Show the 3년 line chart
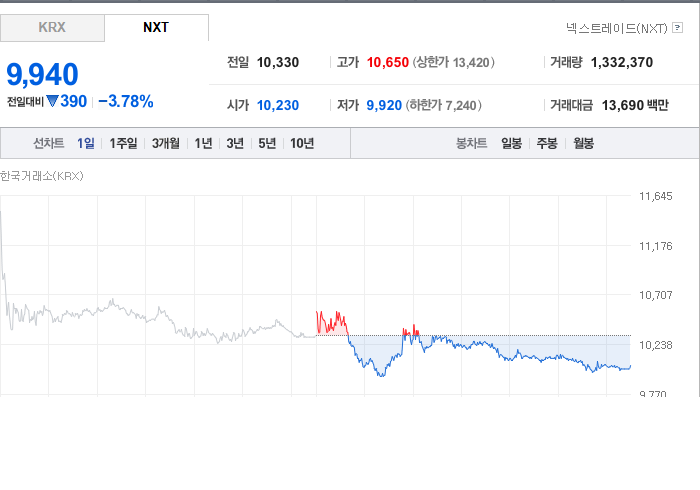This screenshot has width=700, height=490. click(235, 143)
